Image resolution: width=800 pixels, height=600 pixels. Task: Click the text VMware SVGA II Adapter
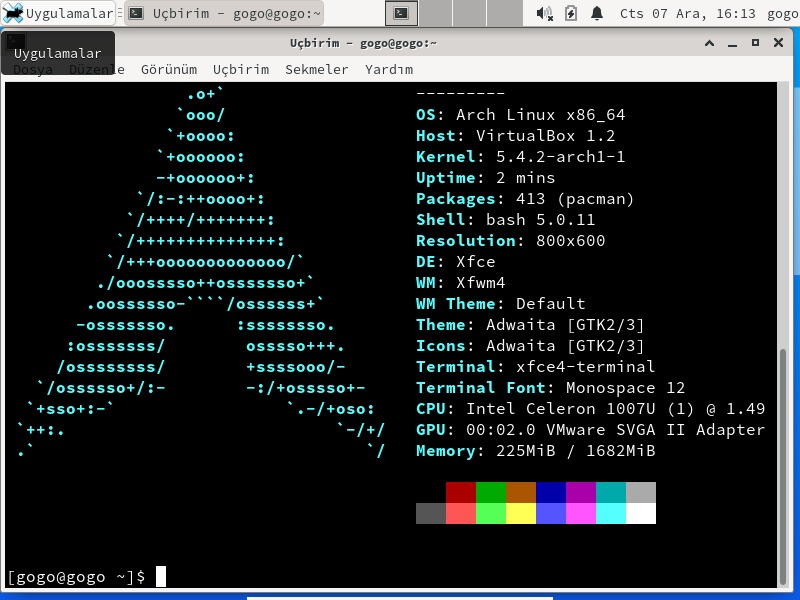pyautogui.click(x=656, y=430)
